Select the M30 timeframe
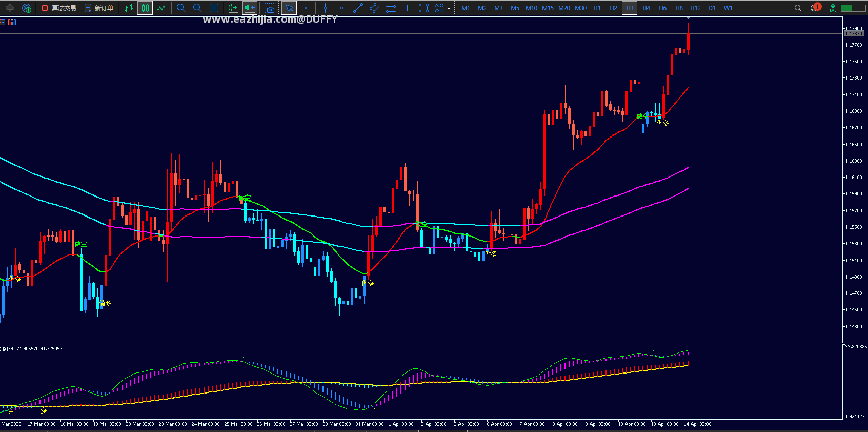This screenshot has height=432, width=868. (x=580, y=8)
